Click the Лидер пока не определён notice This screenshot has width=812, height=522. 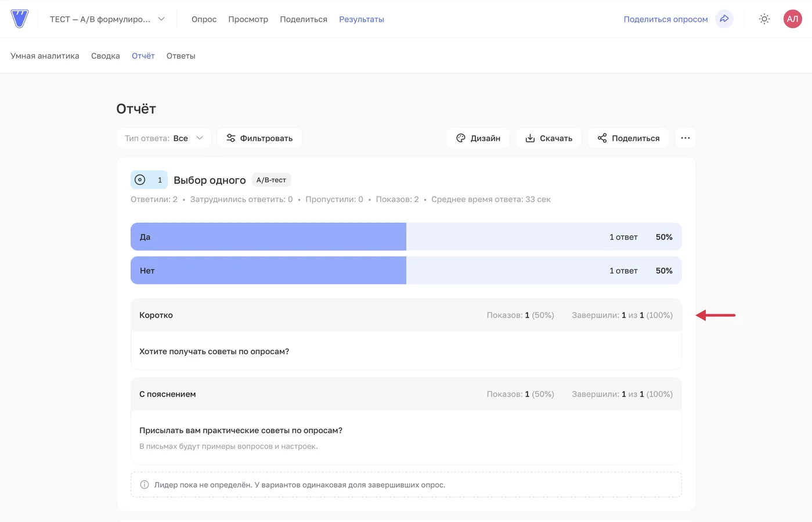pyautogui.click(x=406, y=485)
